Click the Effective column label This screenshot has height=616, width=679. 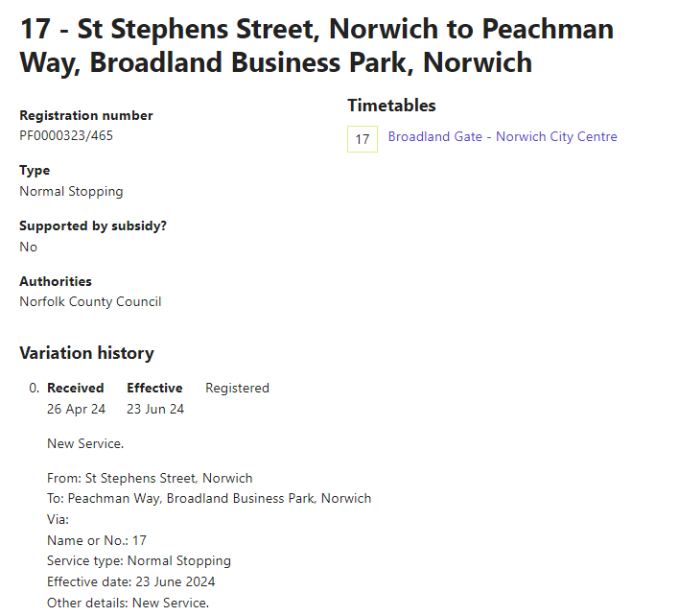coord(154,389)
